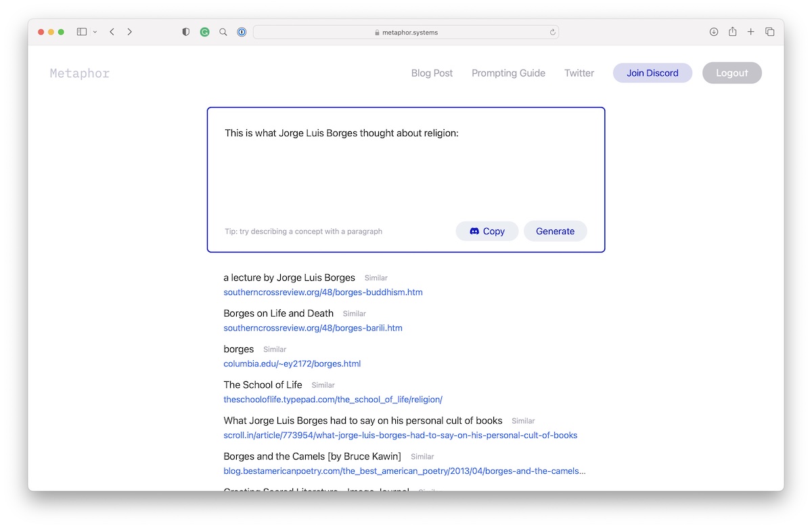Click title 'Borges on Life and Death'

click(x=278, y=313)
